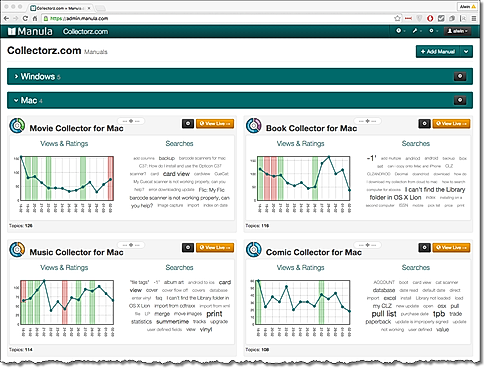Click browser forward arrow
Screen dimensions: 484x368
pos(16,18)
